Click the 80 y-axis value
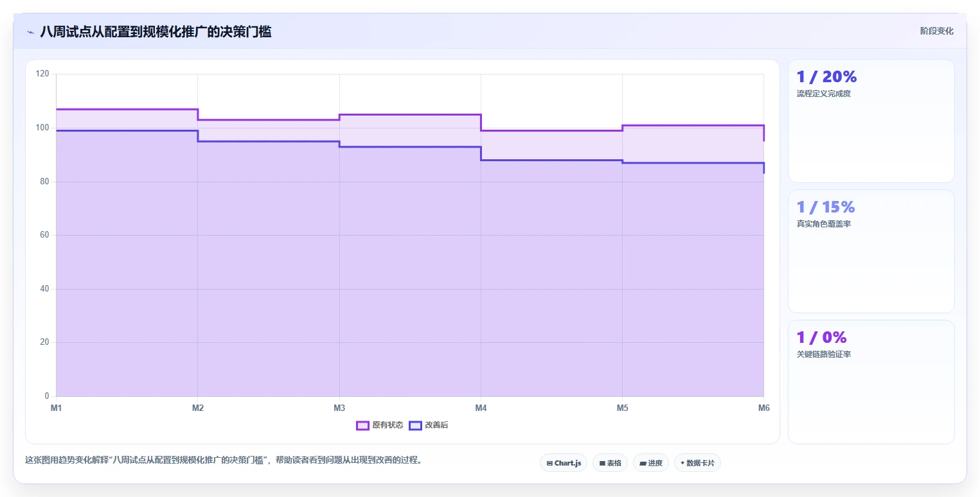This screenshot has height=497, width=980. [x=44, y=182]
